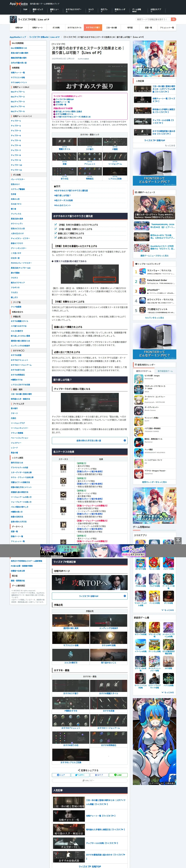
Task: Expand もっとみる under 人気記事 sidebar
Action: point(170,146)
